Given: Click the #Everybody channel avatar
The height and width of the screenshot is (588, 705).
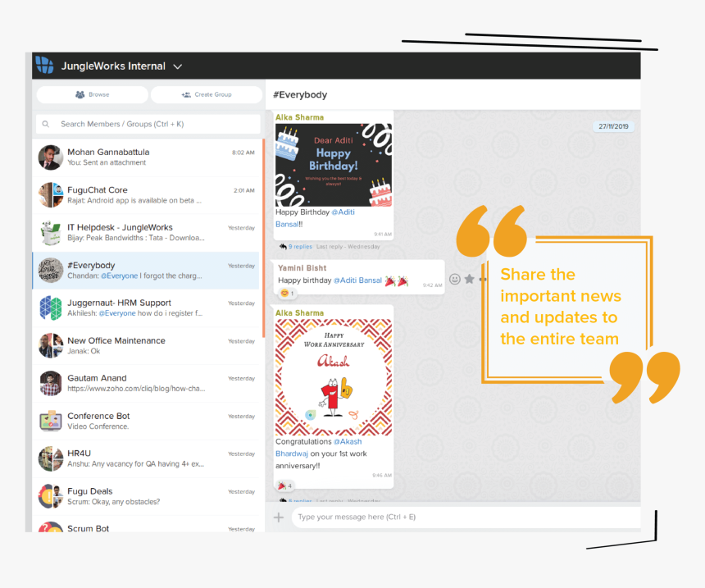Looking at the screenshot, I should 51,271.
